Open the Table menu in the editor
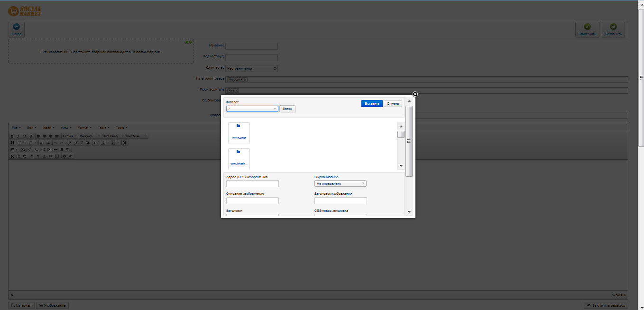This screenshot has height=310, width=644. 103,128
